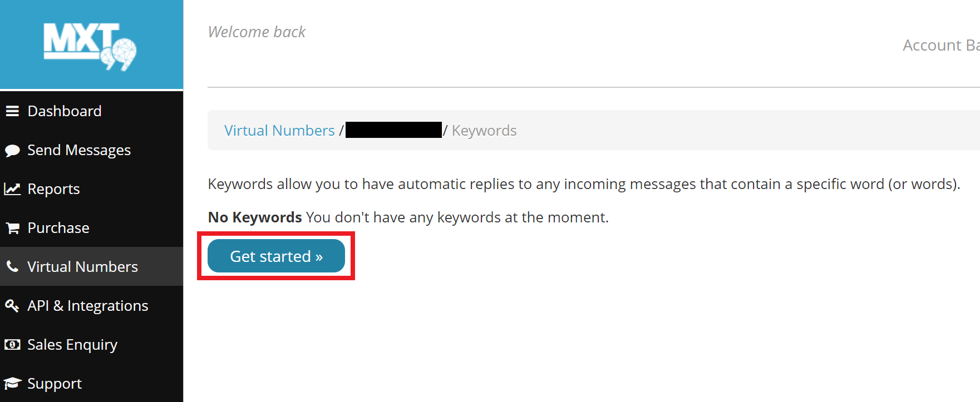Go to Send Messages from the sidebar

[x=79, y=150]
